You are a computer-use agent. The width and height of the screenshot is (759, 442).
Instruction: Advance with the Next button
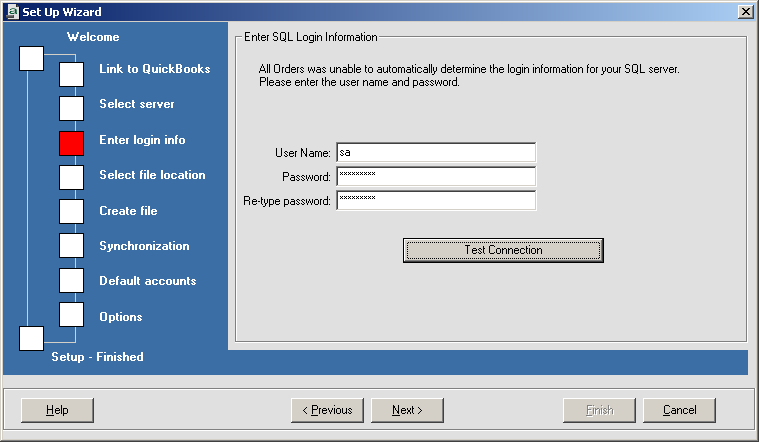(407, 410)
